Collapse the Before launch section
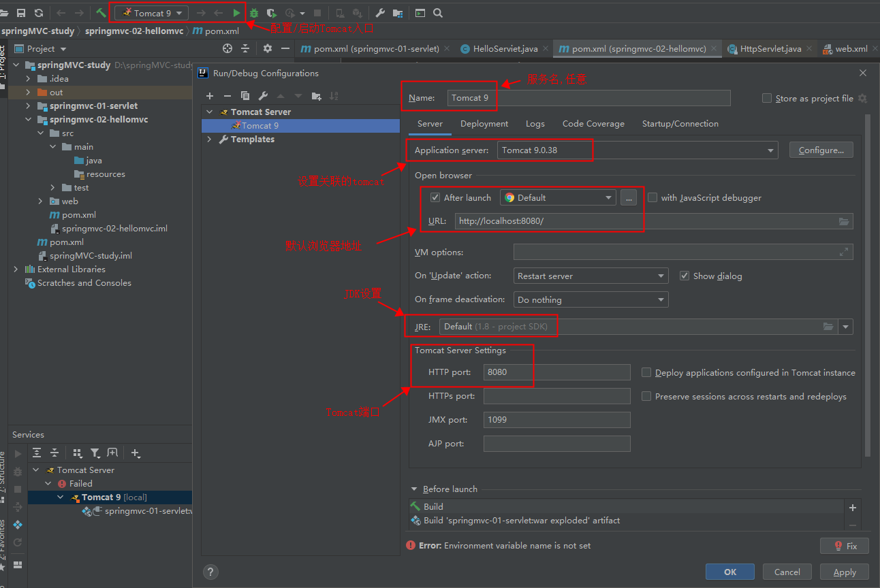The height and width of the screenshot is (588, 880). click(413, 489)
